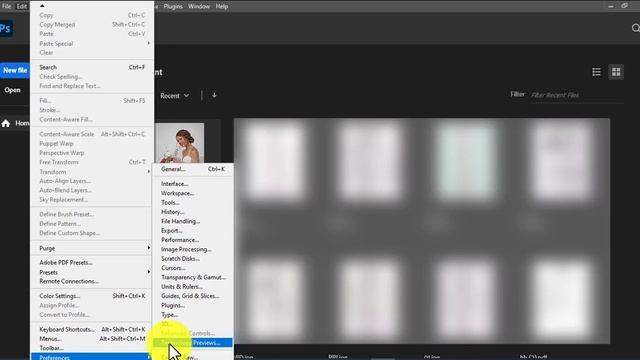Choose Auto-Blend Layers
Viewport: 640px width, 360px height.
pos(92,190)
